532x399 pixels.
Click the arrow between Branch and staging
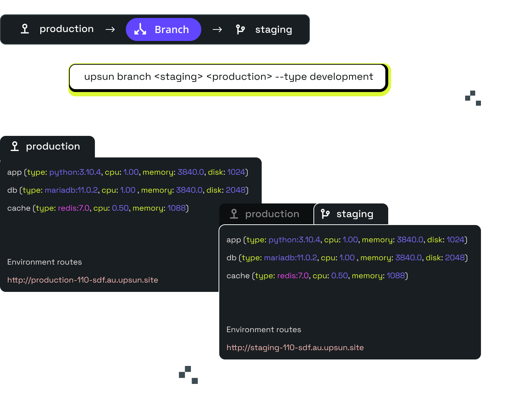coord(217,29)
